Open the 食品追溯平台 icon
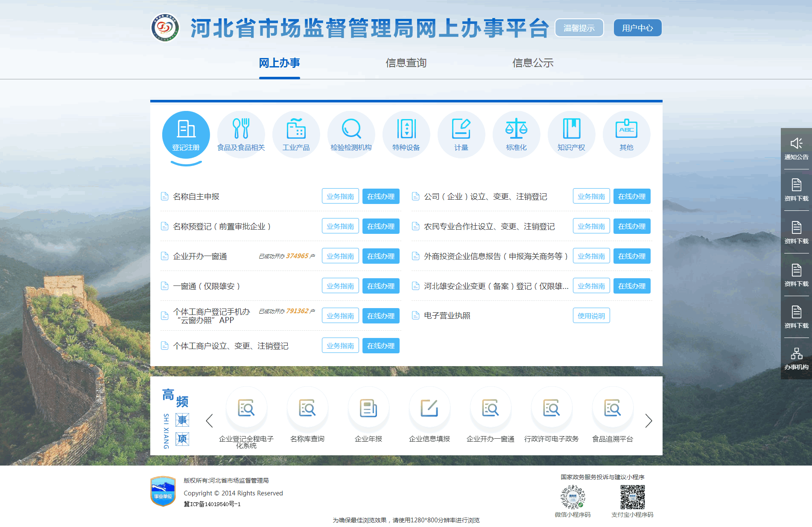The image size is (812, 527). tap(613, 408)
